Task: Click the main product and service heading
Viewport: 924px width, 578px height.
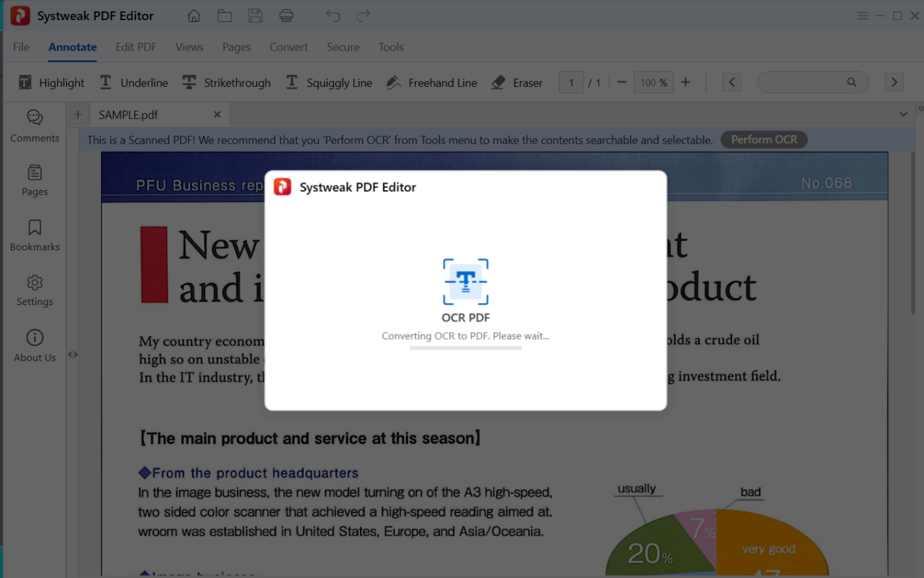Action: pos(310,439)
